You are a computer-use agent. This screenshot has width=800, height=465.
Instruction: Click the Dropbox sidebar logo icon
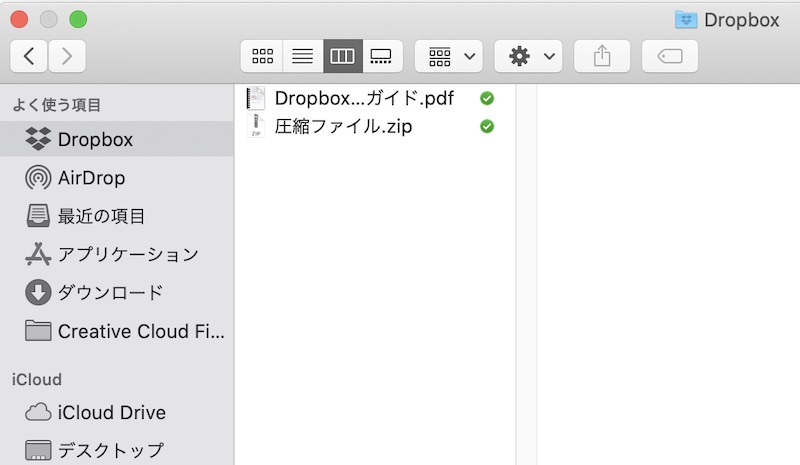(x=38, y=139)
